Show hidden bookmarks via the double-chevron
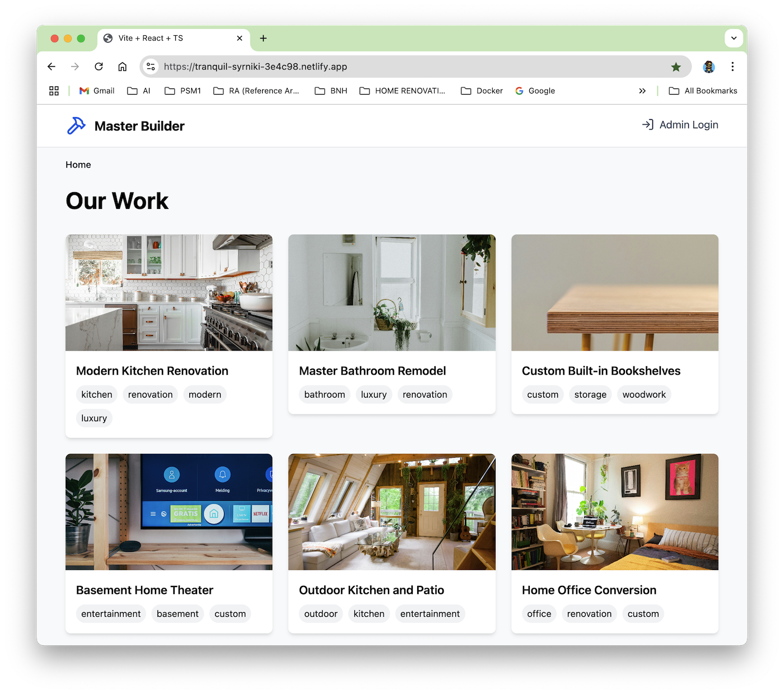Screen dimensions: 784x694 coord(642,90)
